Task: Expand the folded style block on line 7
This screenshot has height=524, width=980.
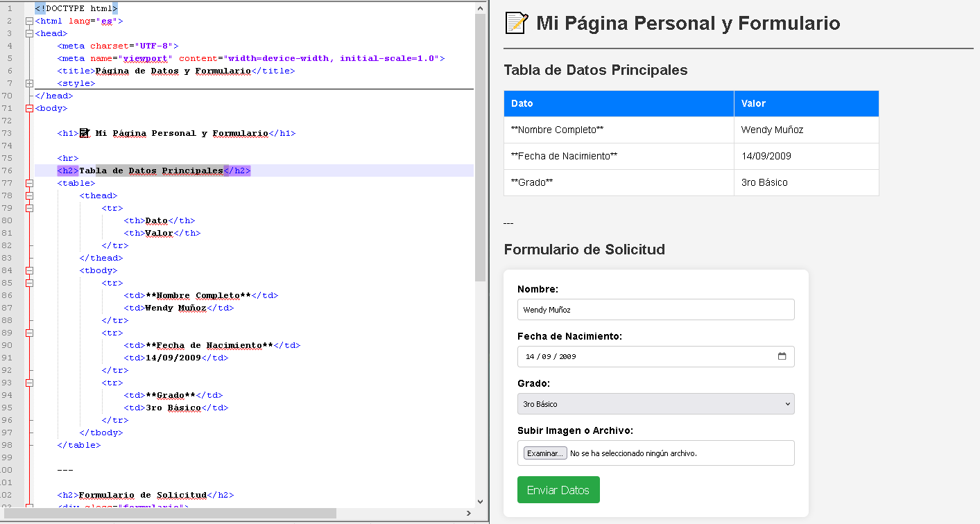Action: pos(28,83)
